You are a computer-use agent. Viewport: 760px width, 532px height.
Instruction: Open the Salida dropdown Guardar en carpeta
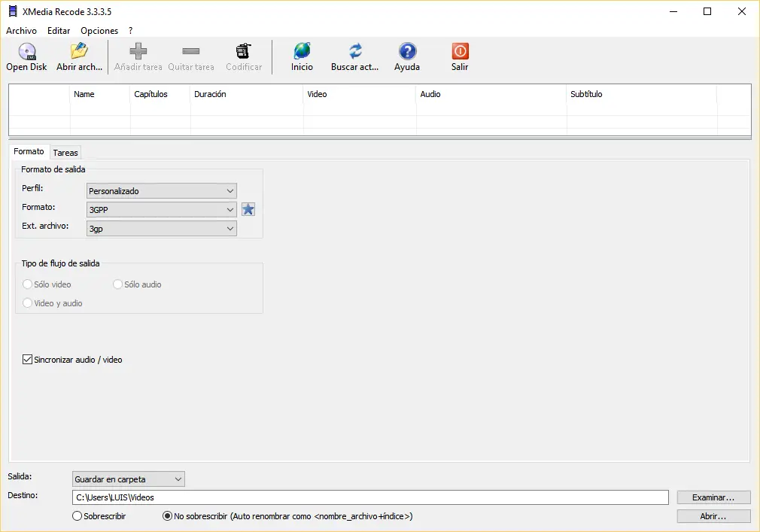tap(129, 479)
